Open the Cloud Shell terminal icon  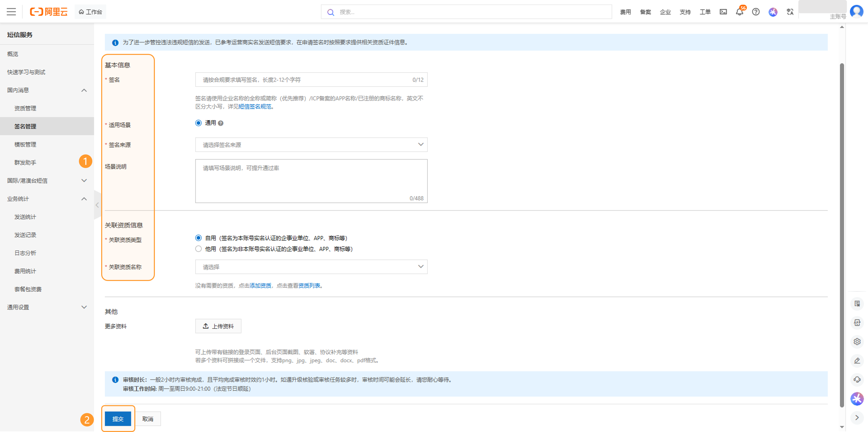(723, 12)
